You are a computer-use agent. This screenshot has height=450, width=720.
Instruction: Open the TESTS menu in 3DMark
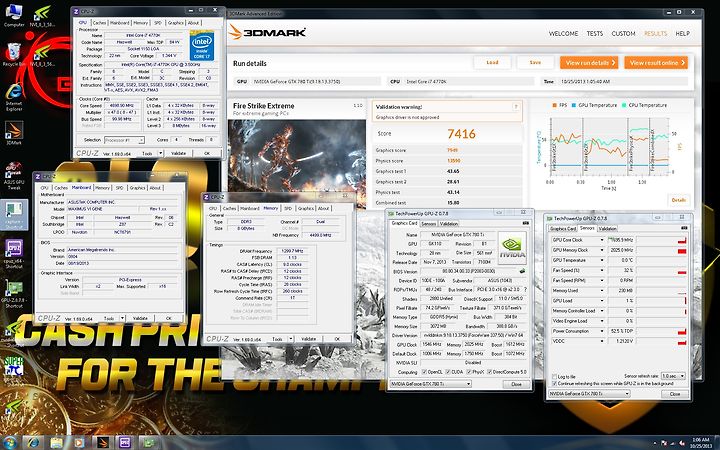point(595,34)
